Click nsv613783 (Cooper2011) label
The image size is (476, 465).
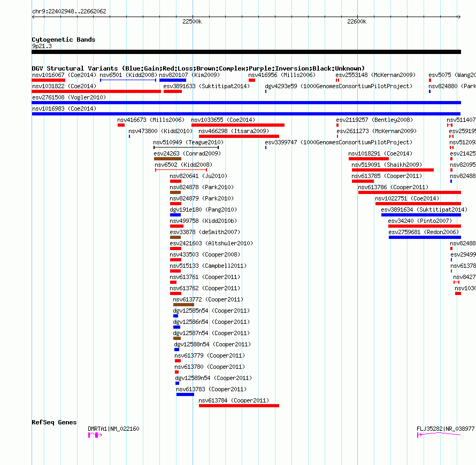coord(211,389)
